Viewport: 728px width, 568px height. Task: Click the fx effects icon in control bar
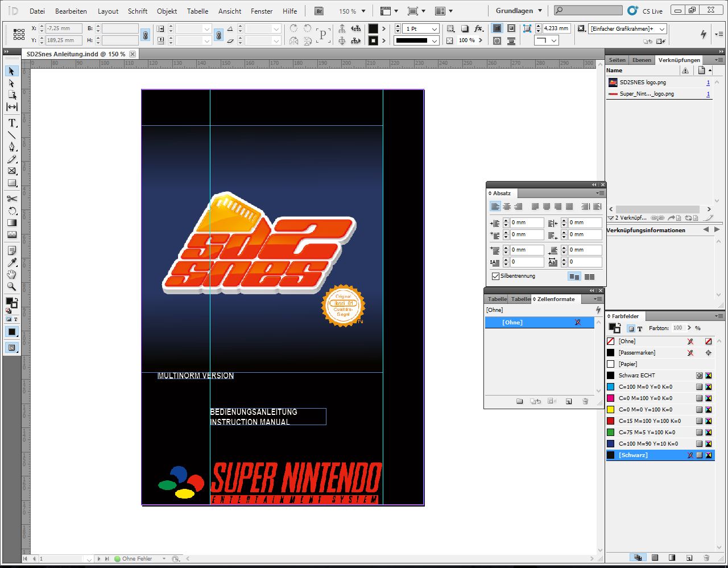[479, 28]
